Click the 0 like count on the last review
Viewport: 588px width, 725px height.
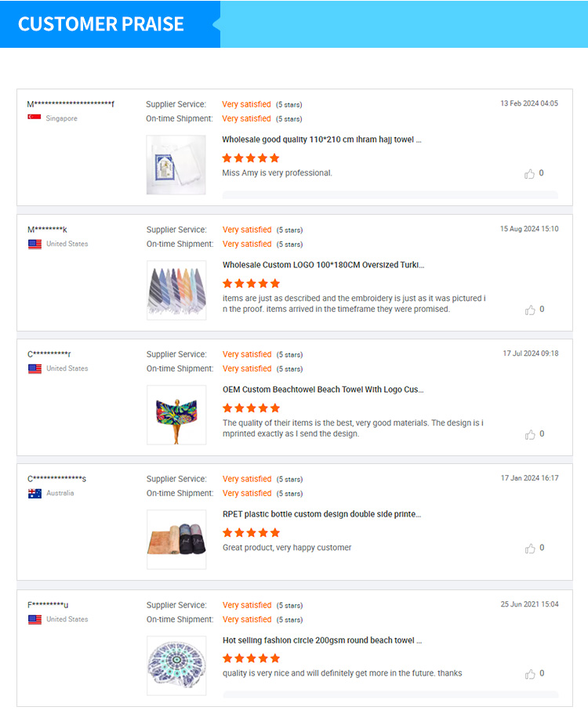(x=541, y=672)
